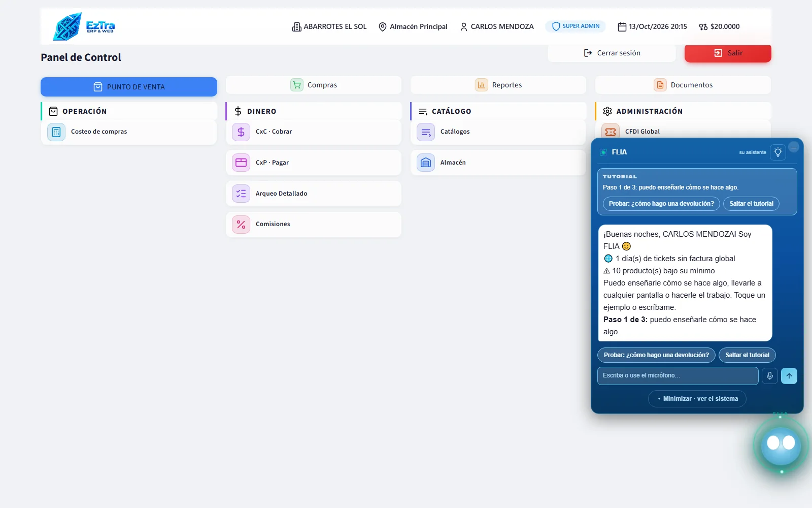Click the Catálogos list icon

426,132
